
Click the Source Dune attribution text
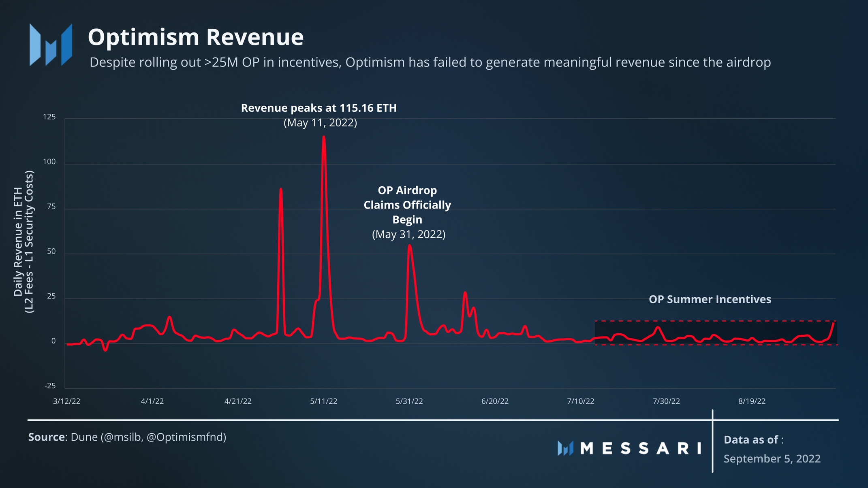pyautogui.click(x=127, y=437)
